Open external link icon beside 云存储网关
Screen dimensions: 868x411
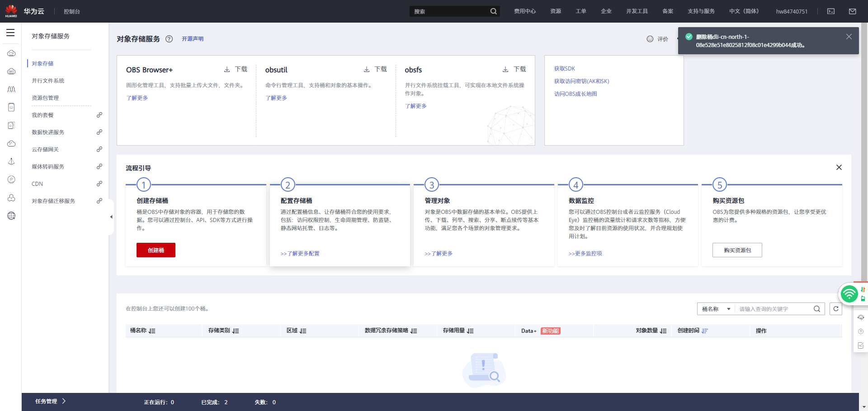[x=99, y=149]
